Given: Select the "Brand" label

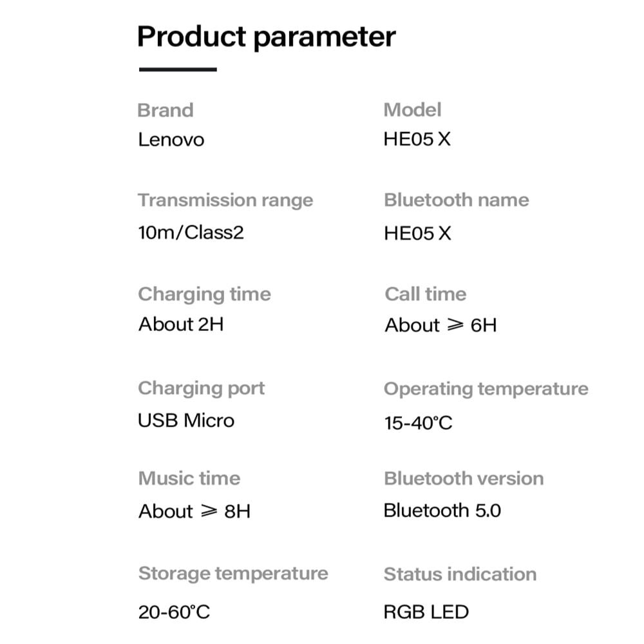Looking at the screenshot, I should pyautogui.click(x=166, y=110).
